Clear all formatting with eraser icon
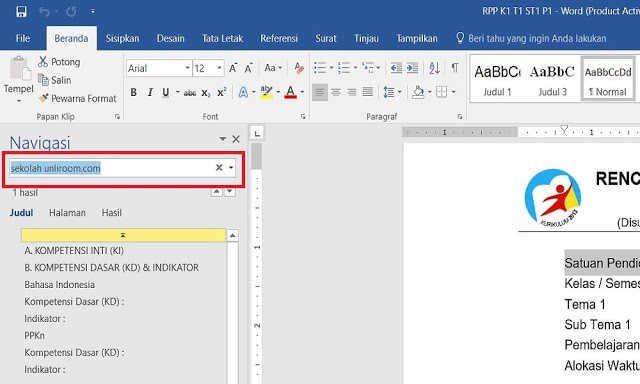 click(299, 68)
